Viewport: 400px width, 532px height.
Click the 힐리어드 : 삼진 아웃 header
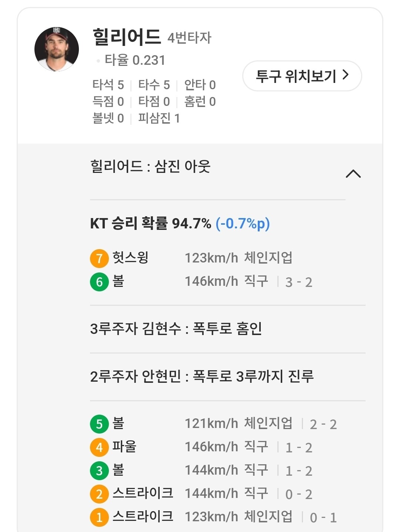tap(150, 166)
